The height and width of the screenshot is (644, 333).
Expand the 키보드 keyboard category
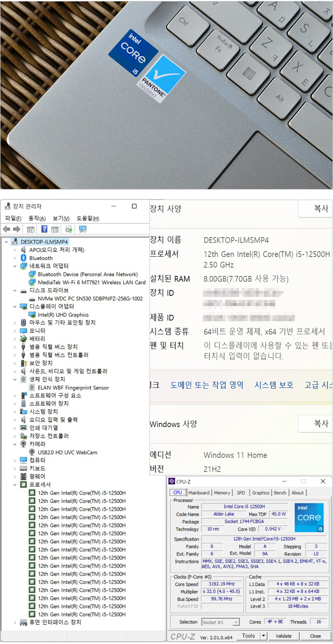coord(15,468)
